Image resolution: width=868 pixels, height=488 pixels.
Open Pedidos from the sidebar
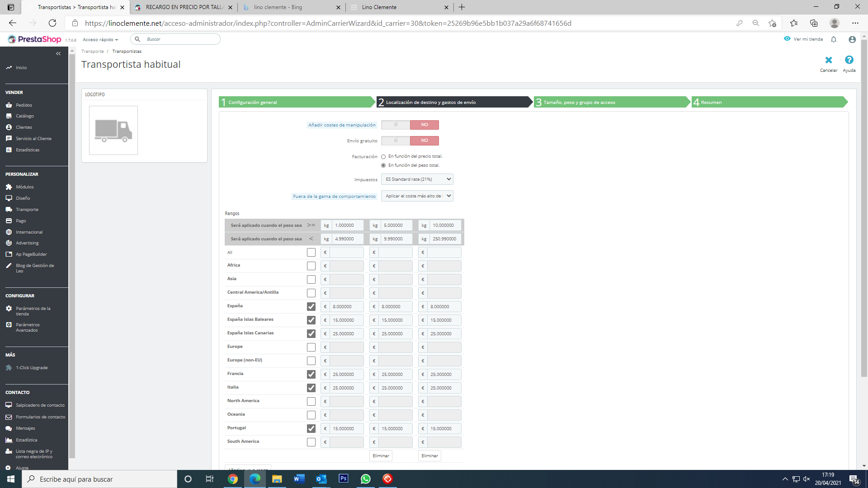point(24,105)
